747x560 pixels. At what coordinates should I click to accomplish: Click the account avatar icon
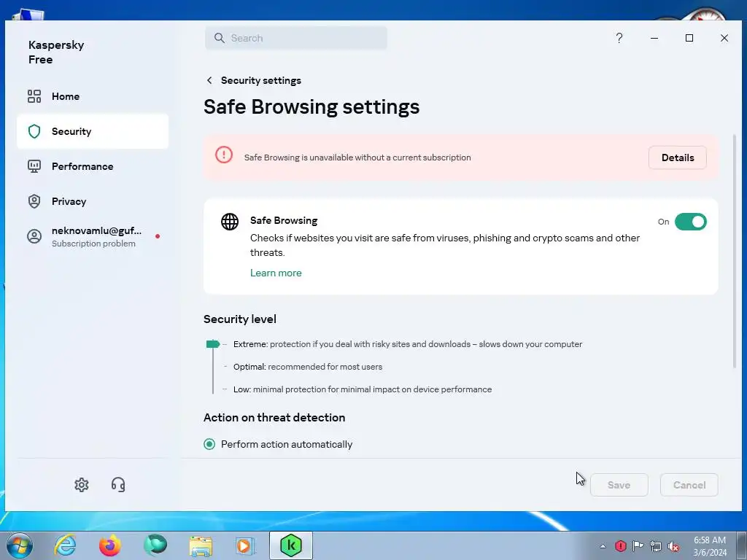pos(34,236)
